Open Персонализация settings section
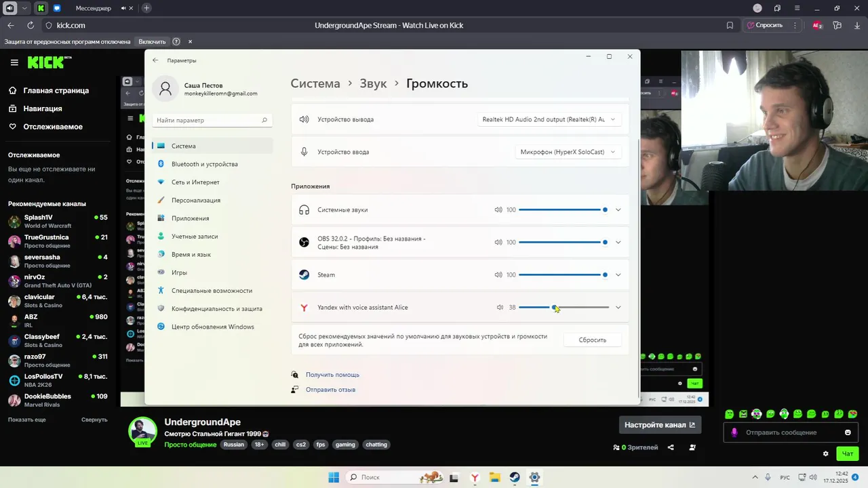 pyautogui.click(x=213, y=200)
